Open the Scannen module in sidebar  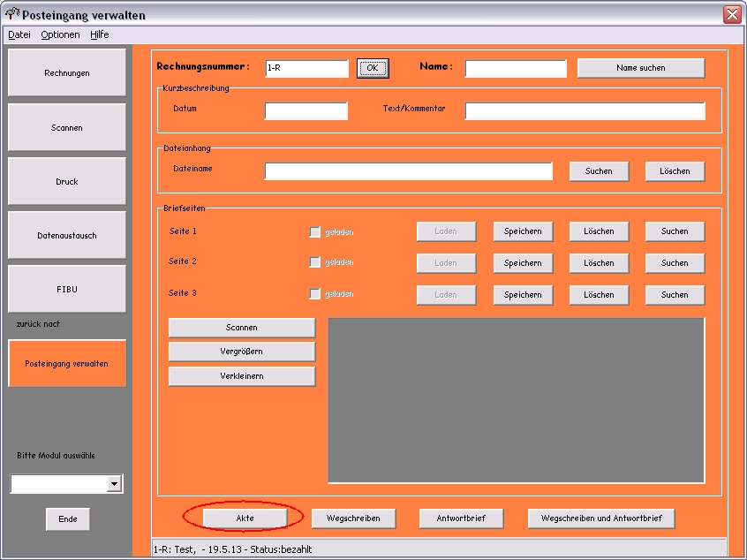click(x=67, y=128)
